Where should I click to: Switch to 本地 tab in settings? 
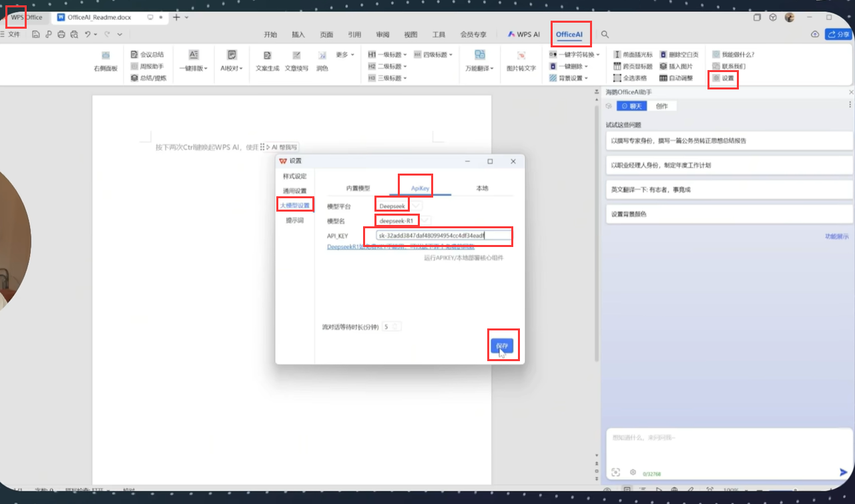(x=482, y=188)
